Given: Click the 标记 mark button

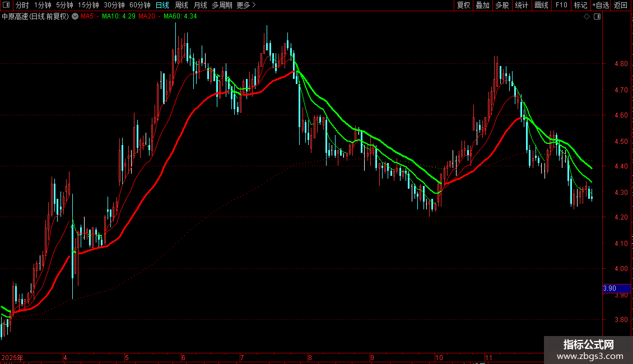Looking at the screenshot, I should pyautogui.click(x=580, y=5).
